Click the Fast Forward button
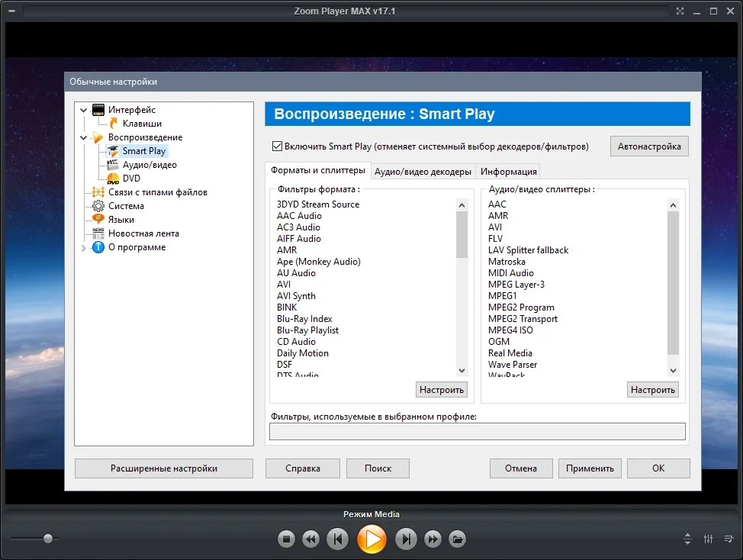This screenshot has width=743, height=560. 433,539
